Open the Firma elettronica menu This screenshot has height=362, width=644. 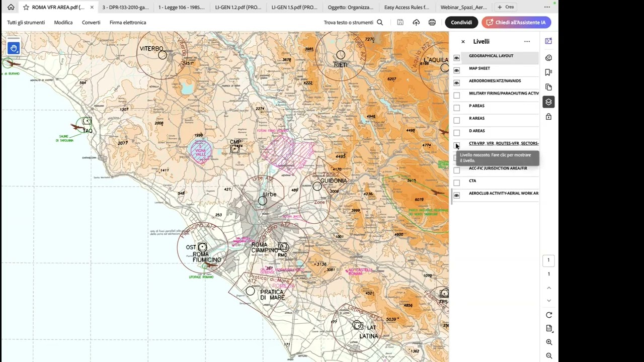pos(128,22)
